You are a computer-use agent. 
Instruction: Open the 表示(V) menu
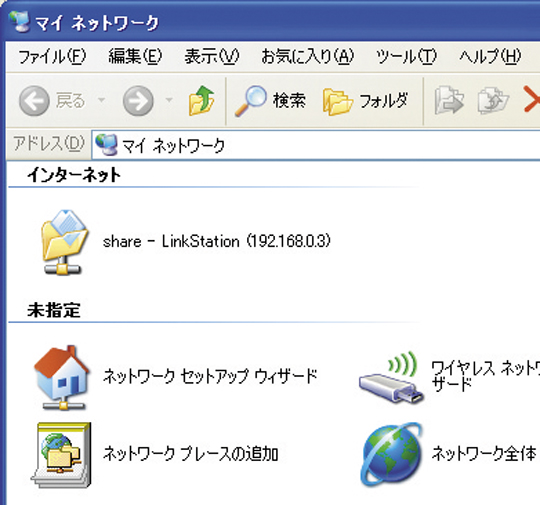[211, 56]
